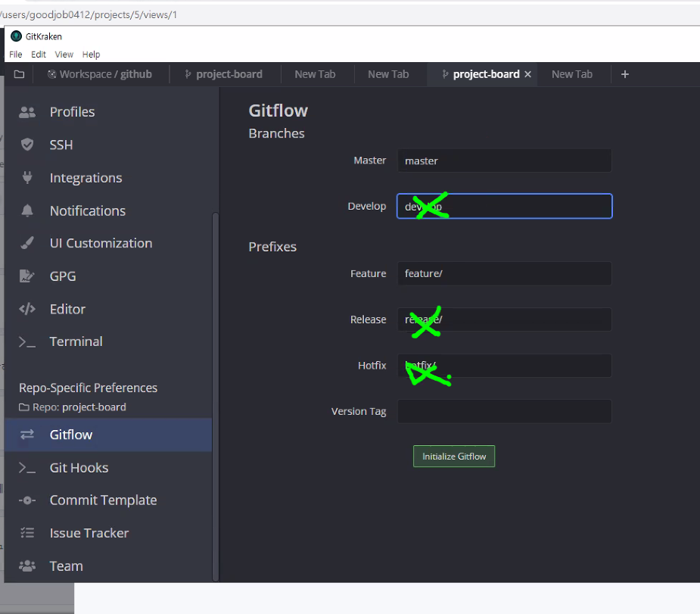Viewport: 700px width, 614px height.
Task: Click the Profiles people icon
Action: pos(27,112)
